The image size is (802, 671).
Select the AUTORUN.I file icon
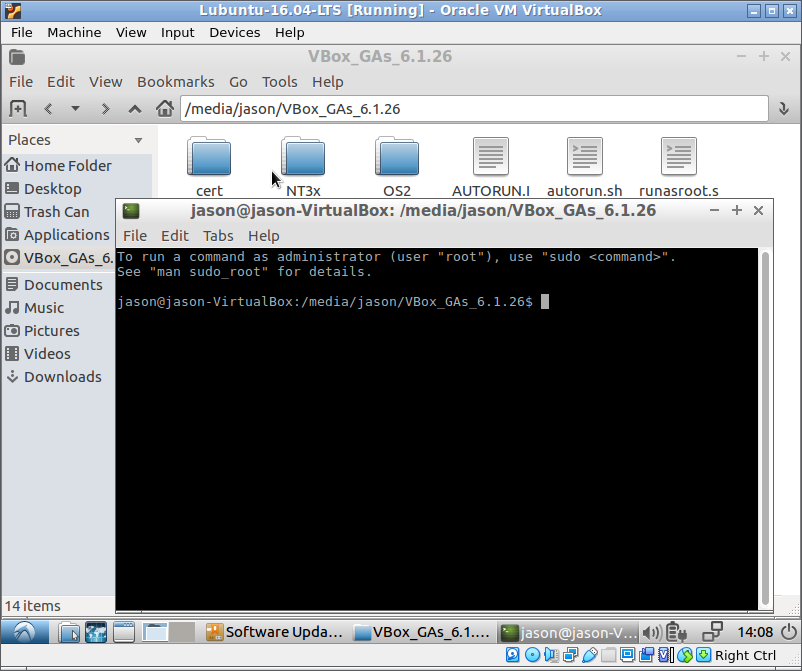[491, 156]
